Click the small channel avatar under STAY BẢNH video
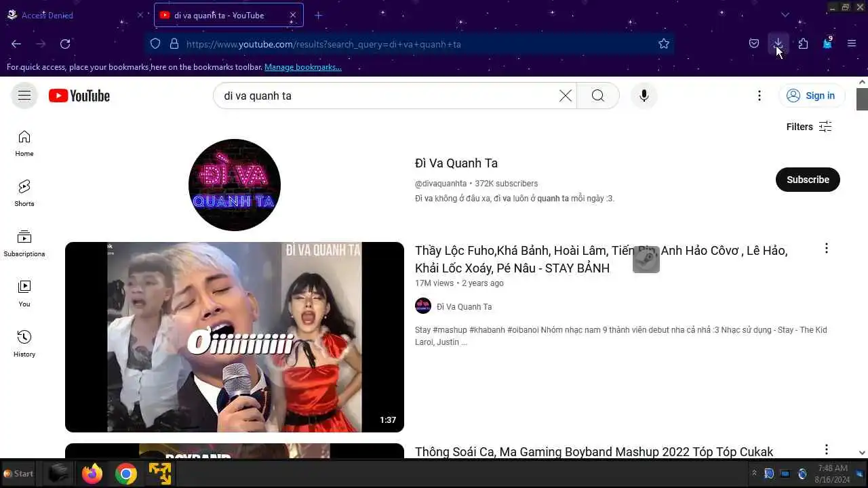This screenshot has height=488, width=868. coord(423,306)
